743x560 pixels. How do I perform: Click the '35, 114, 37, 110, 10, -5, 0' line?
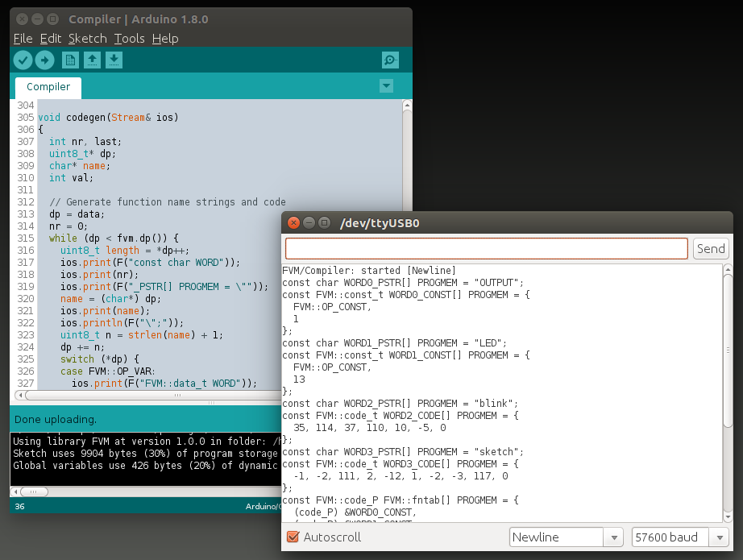coord(370,428)
